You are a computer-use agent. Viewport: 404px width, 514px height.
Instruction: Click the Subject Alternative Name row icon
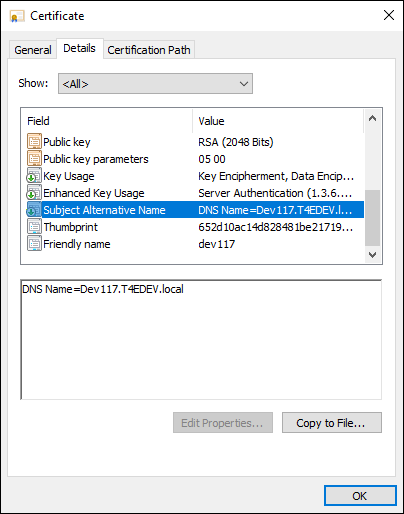click(34, 209)
